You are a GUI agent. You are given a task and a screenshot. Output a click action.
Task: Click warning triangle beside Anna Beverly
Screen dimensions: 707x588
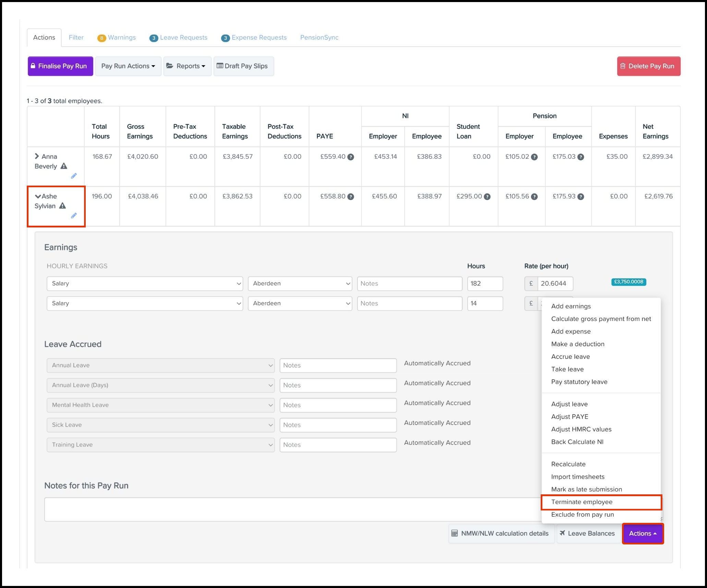click(x=64, y=166)
